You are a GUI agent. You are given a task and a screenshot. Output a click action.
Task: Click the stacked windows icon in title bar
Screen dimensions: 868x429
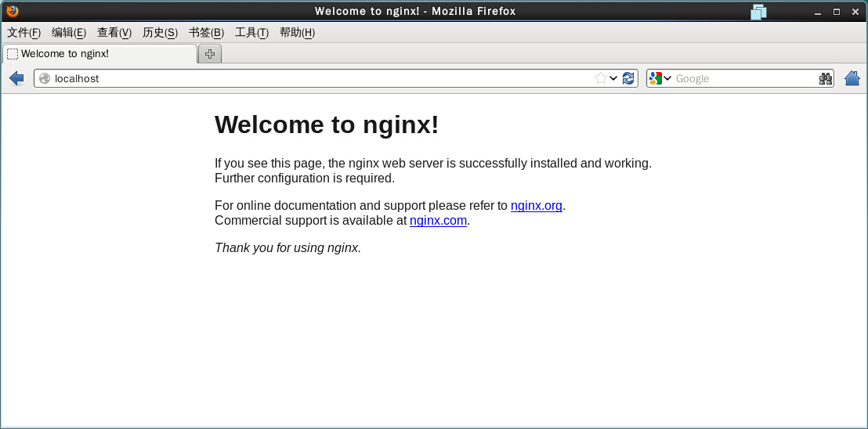(x=759, y=12)
